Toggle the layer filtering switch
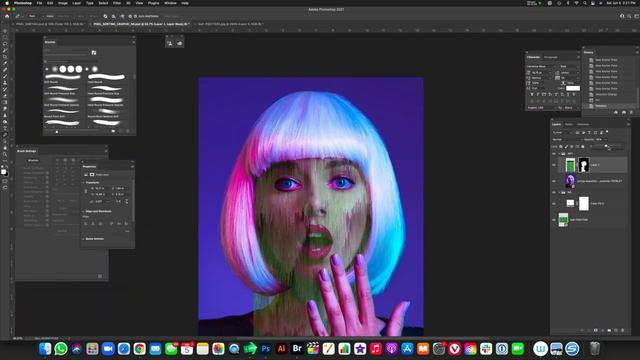Viewport: 640px width, 360px height. tap(607, 131)
